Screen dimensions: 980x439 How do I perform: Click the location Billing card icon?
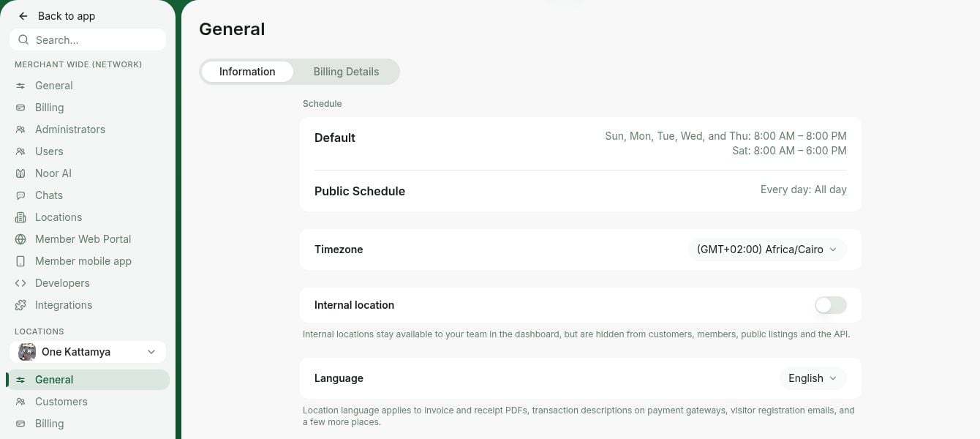(x=20, y=424)
